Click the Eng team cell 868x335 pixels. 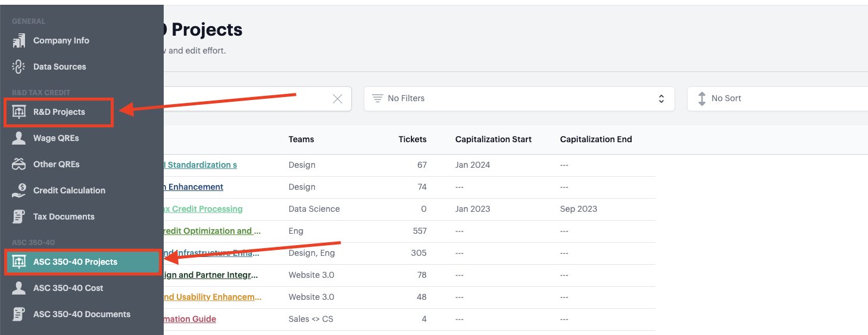click(296, 231)
